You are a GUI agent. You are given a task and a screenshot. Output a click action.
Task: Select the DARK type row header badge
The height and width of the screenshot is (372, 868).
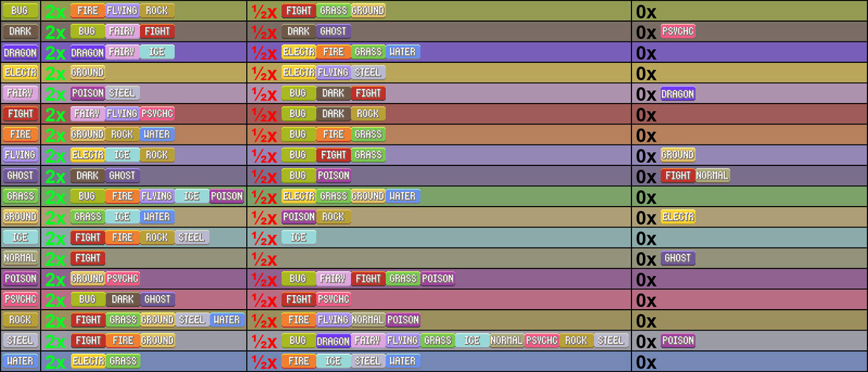[x=20, y=31]
